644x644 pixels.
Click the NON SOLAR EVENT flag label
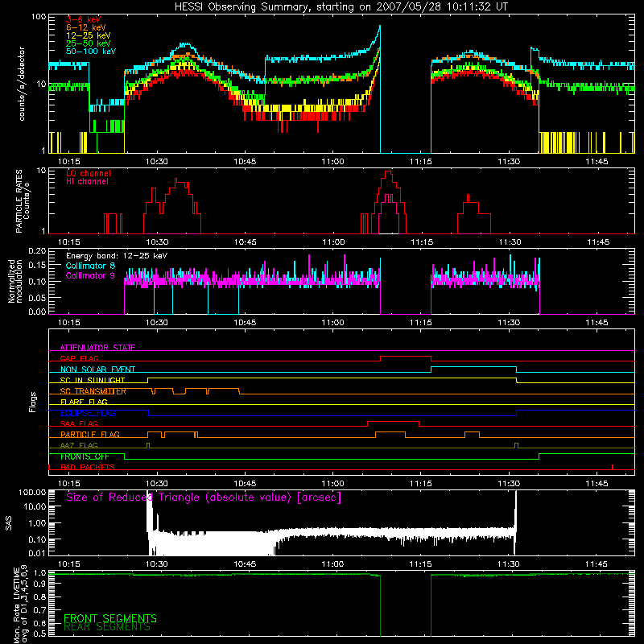pyautogui.click(x=97, y=369)
